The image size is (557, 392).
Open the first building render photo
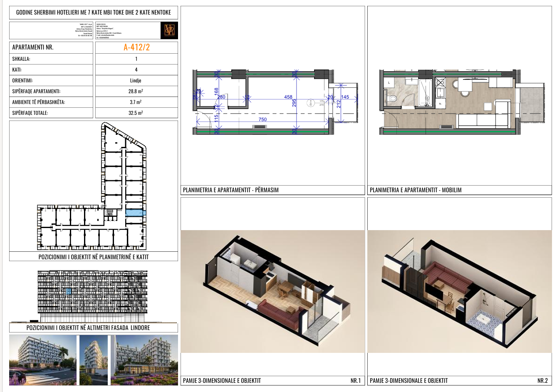pos(43,360)
